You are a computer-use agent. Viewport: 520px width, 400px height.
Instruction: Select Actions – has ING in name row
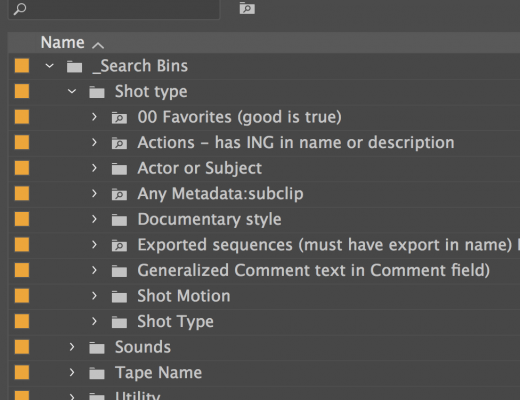[x=296, y=143]
